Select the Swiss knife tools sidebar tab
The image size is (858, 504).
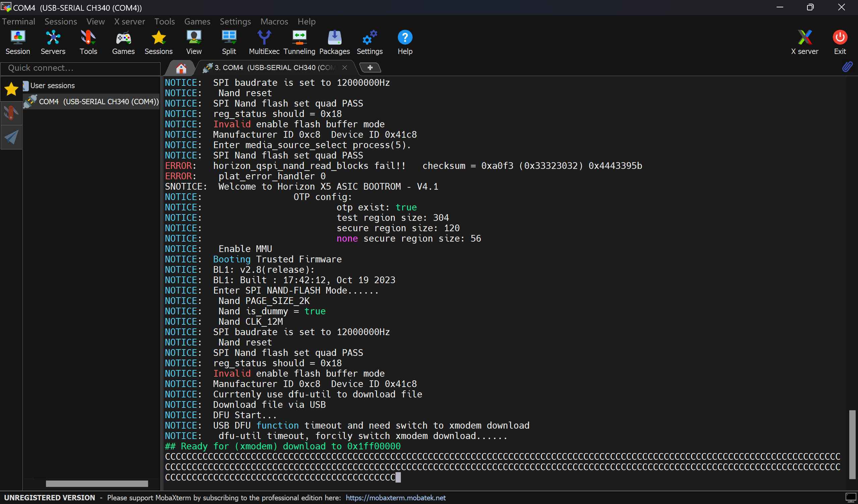click(x=11, y=113)
